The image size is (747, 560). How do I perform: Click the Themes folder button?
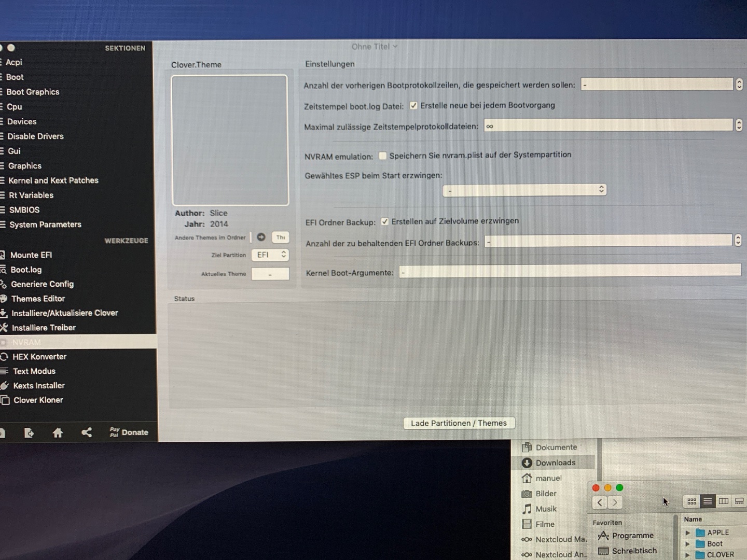[281, 237]
